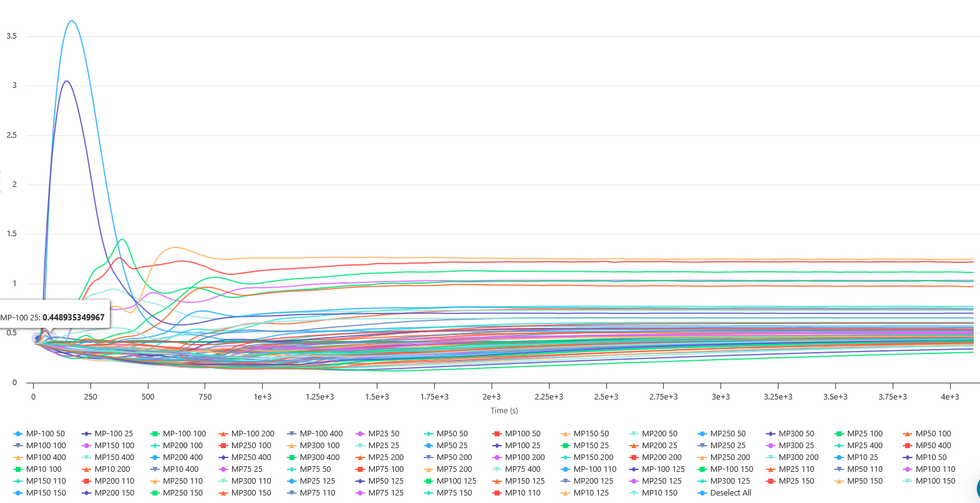Show or hide the MP10 400 series
Viewport: 980px width, 503px height.
[180, 469]
